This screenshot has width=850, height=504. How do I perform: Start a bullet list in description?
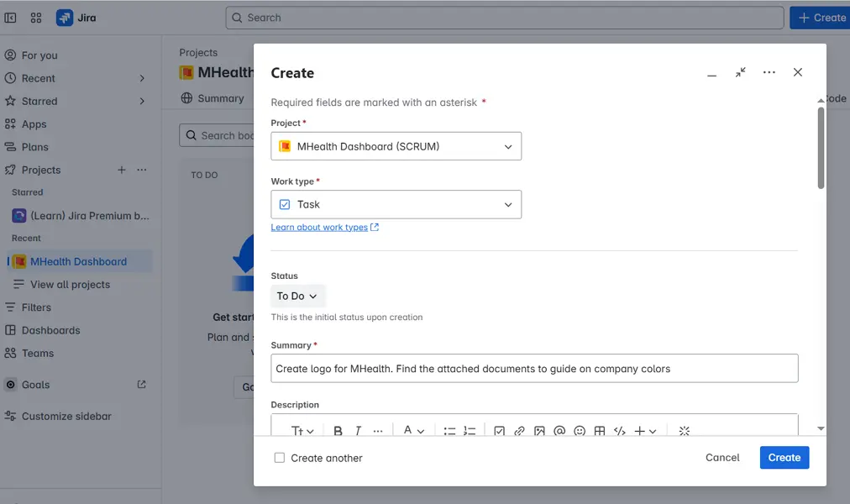[449, 431]
